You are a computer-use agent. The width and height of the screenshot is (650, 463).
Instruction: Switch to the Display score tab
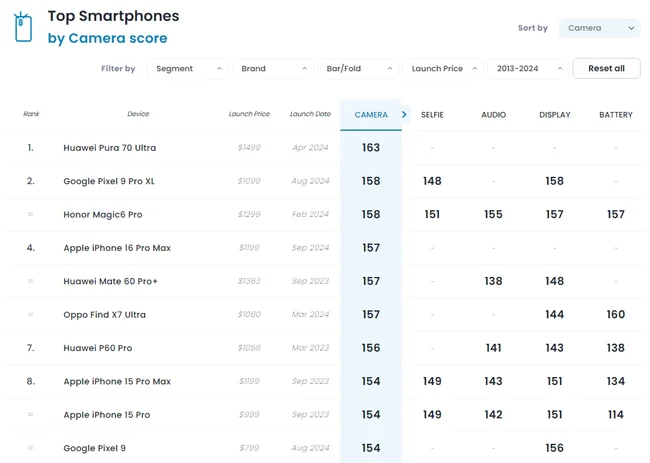pos(554,115)
